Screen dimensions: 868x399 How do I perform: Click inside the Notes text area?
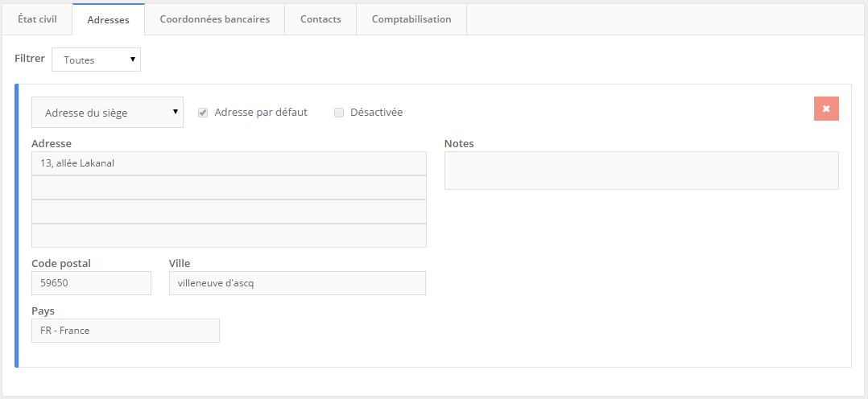coord(641,171)
